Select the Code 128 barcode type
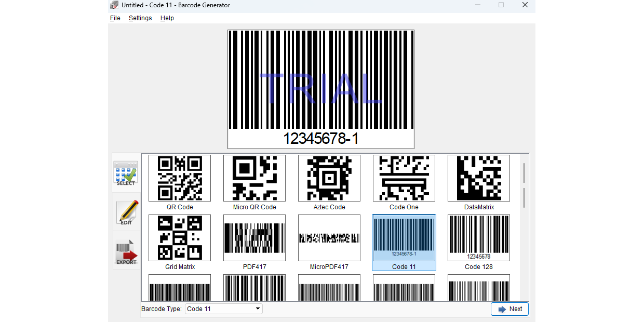The width and height of the screenshot is (644, 322). click(x=478, y=238)
